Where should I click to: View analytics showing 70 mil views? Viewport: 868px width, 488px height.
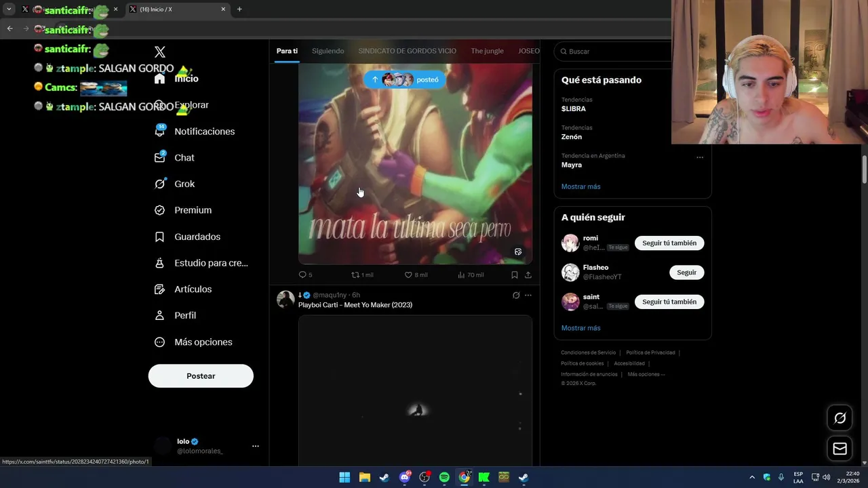pos(471,274)
